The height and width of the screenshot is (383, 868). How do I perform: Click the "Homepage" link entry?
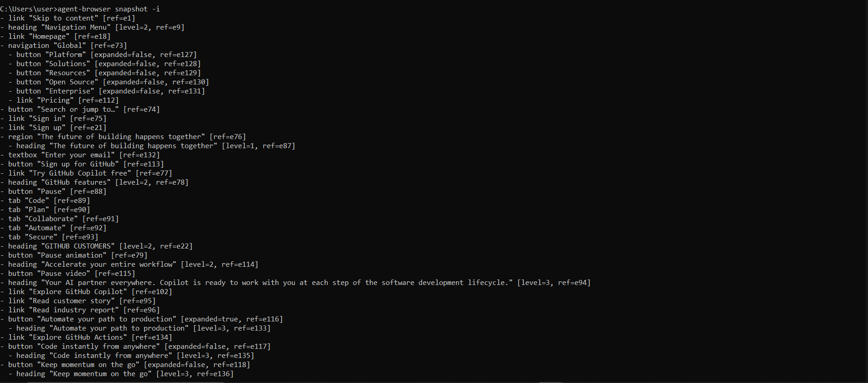tap(55, 36)
